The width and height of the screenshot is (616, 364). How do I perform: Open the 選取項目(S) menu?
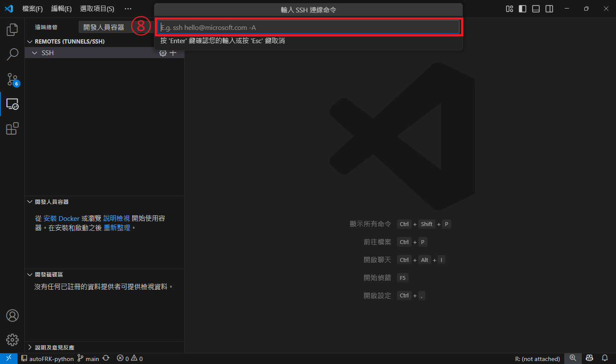coord(97,9)
